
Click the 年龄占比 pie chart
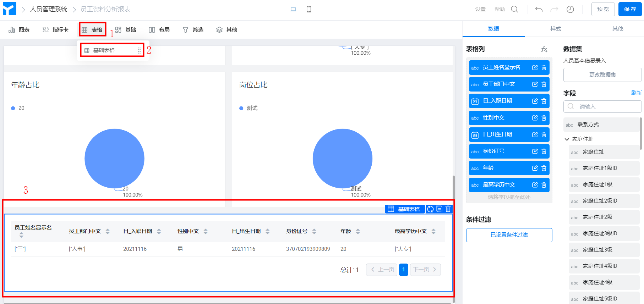click(x=114, y=159)
